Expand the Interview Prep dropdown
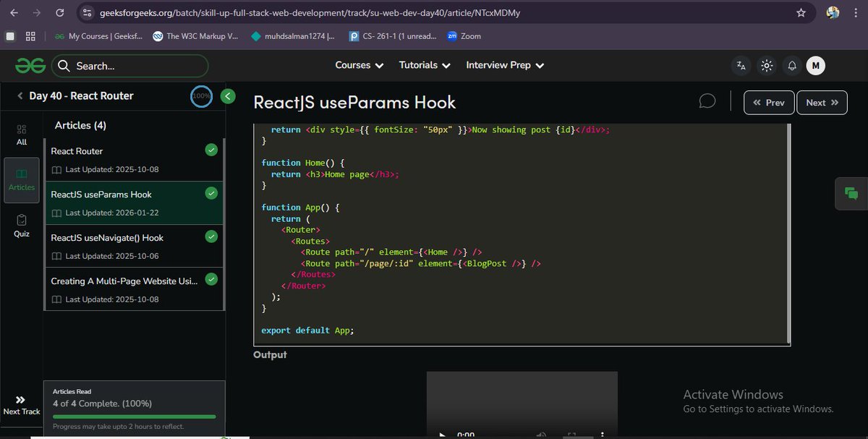Screen dimensions: 868x439 505,65
